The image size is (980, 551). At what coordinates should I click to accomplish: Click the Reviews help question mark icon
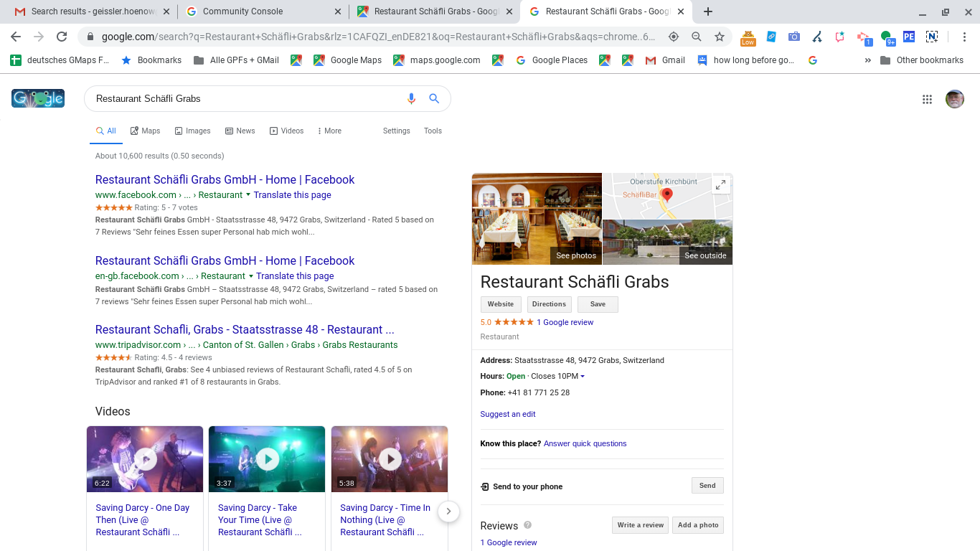tap(527, 524)
